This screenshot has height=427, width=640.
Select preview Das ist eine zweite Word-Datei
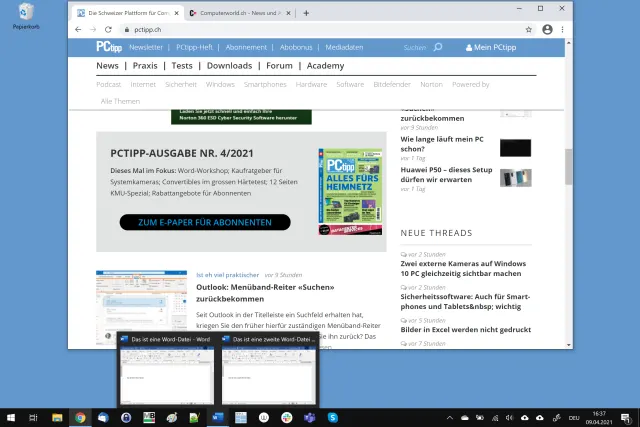tap(269, 371)
